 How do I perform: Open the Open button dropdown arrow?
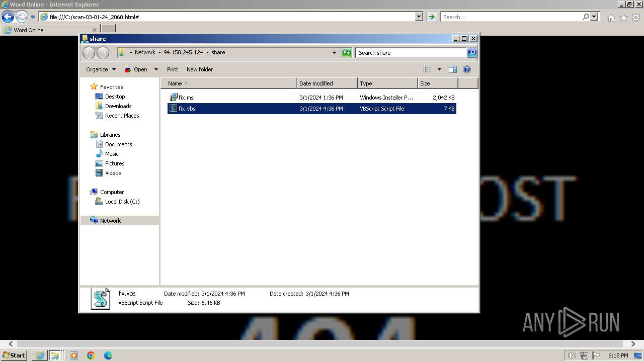click(156, 69)
